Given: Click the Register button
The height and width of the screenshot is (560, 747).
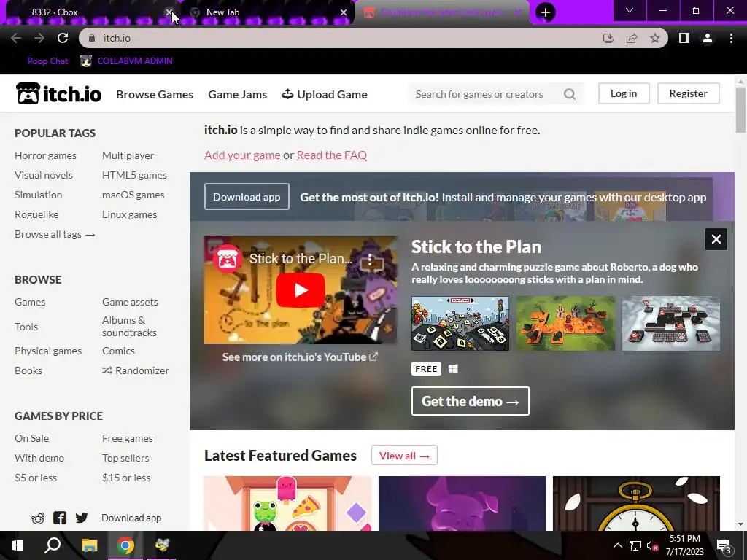Looking at the screenshot, I should point(688,94).
